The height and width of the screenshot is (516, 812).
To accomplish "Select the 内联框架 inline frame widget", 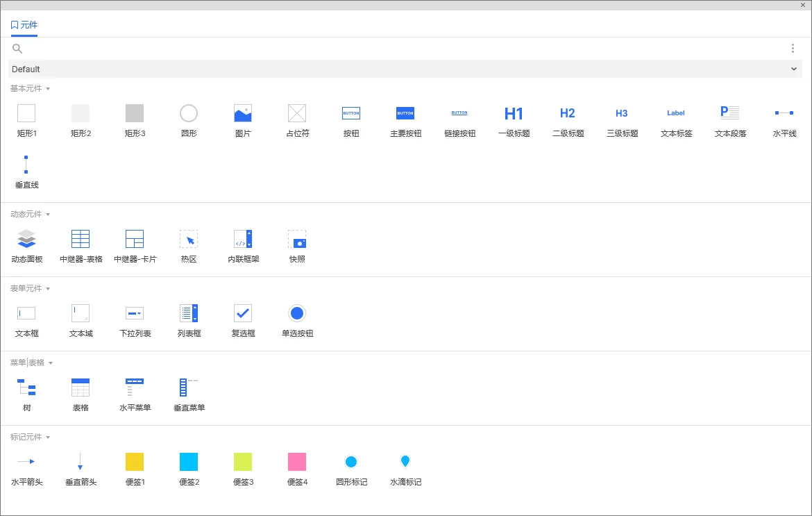I will pyautogui.click(x=243, y=246).
